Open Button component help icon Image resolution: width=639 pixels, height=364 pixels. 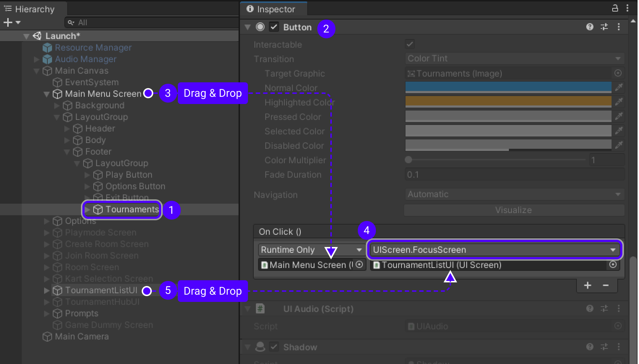tap(589, 27)
